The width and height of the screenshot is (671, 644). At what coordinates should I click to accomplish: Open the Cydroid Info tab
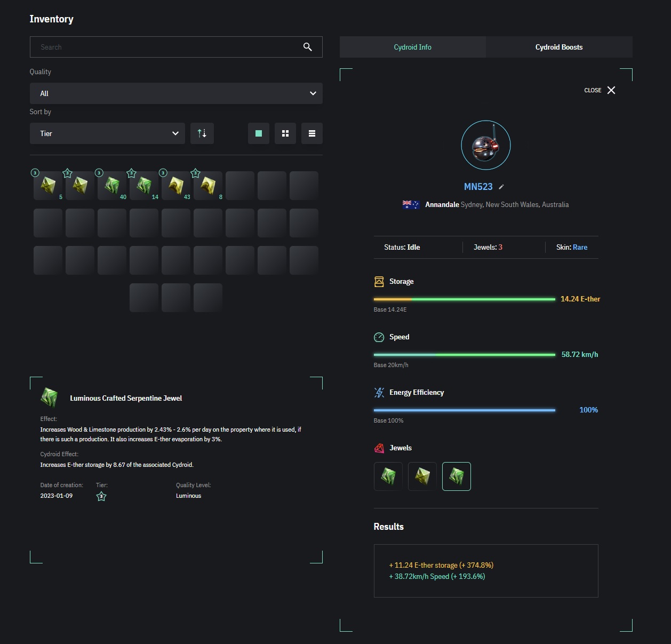[x=412, y=47]
